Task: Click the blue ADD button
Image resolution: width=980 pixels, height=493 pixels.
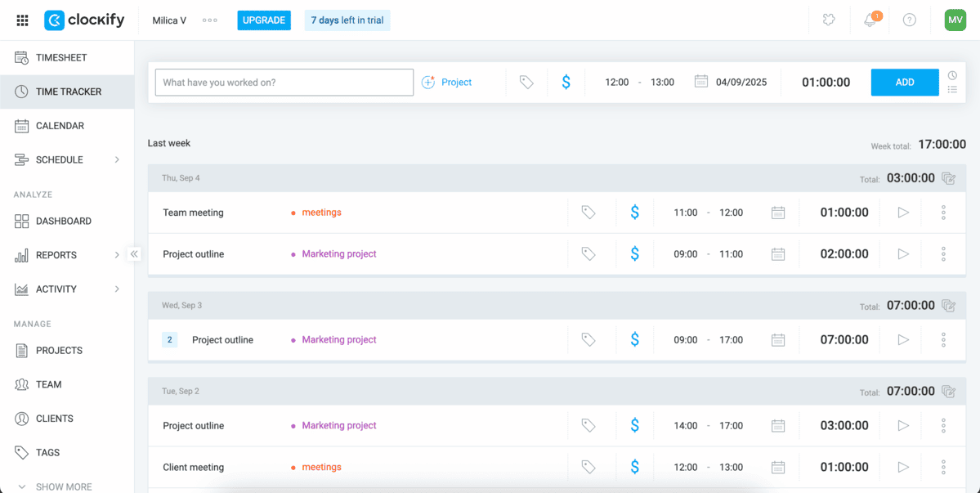Action: (904, 83)
